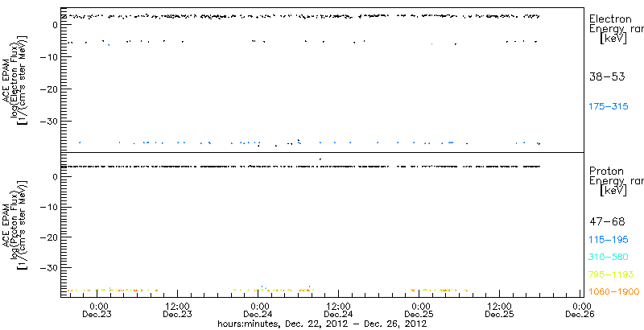Viewport: 644px width, 330px height.
Task: Click the Electron Energy range legend heading
Action: click(616, 29)
